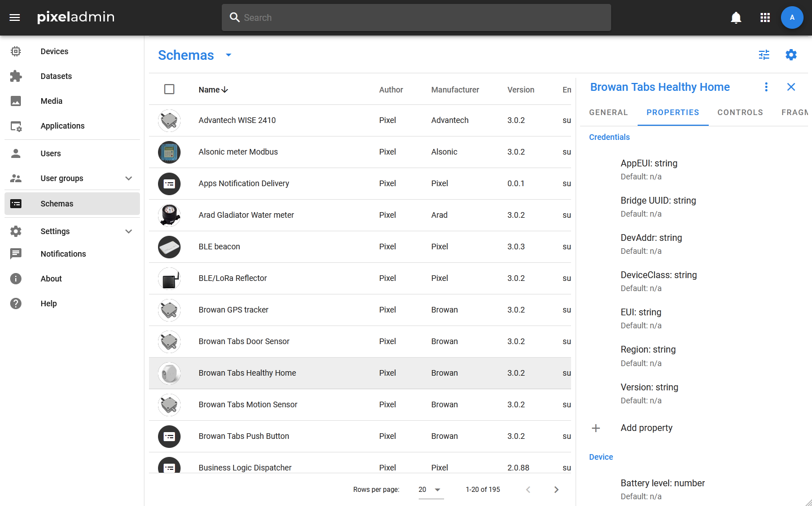Open the hamburger navigation menu
812x506 pixels.
[x=15, y=17]
